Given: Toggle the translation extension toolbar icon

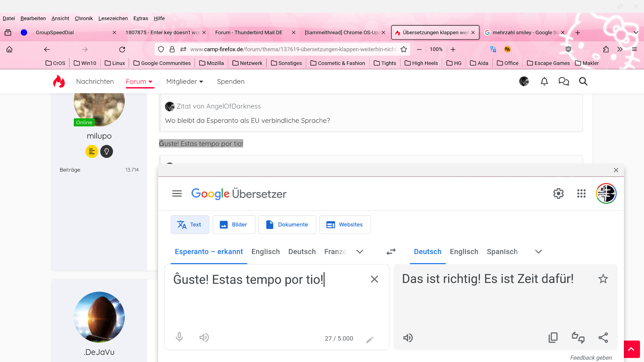Looking at the screenshot, I should pos(493,49).
